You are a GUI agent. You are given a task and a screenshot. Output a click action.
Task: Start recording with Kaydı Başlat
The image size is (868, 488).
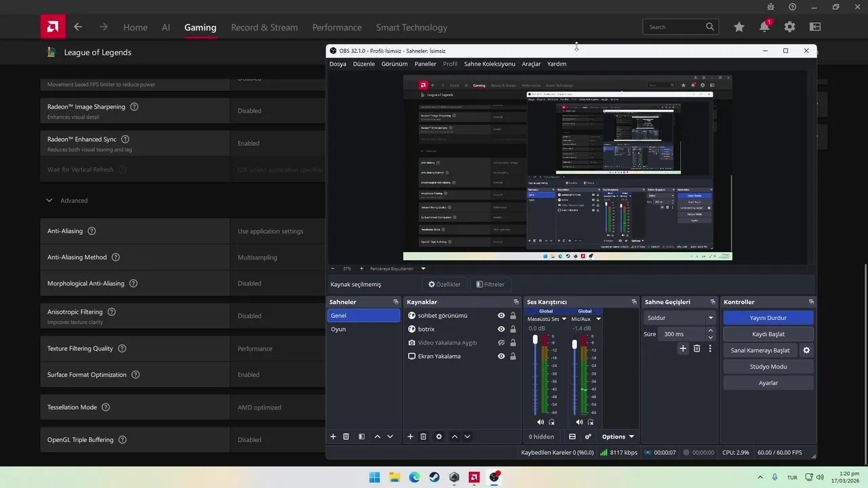[768, 334]
